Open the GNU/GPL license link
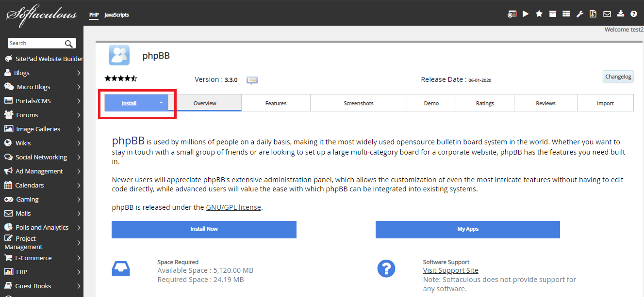Viewport: 644px width, 297px height. 234,207
